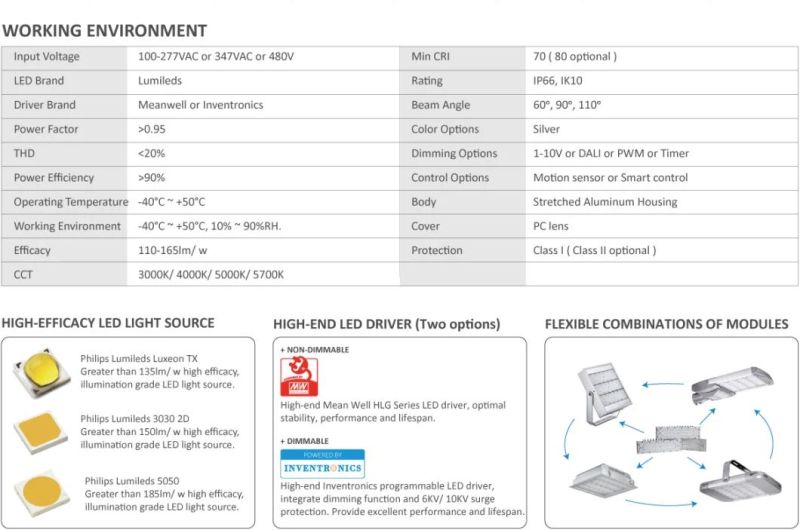Click the Lumileds value cell
Viewport: 800px width, 530px height.
point(263,82)
